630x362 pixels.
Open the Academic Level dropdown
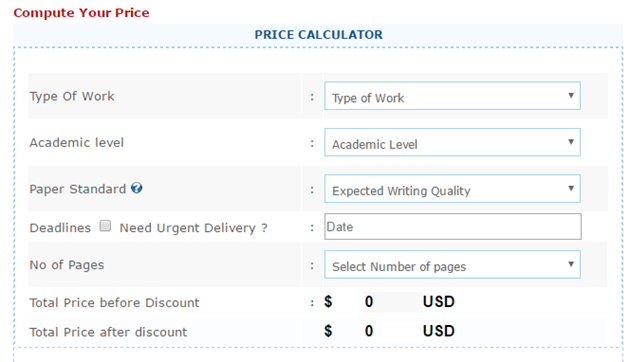452,142
